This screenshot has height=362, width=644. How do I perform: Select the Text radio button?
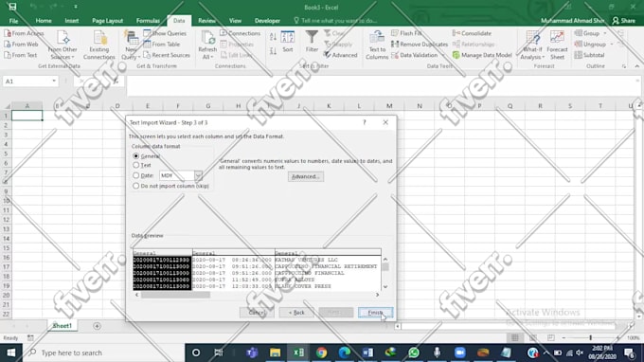pyautogui.click(x=136, y=165)
